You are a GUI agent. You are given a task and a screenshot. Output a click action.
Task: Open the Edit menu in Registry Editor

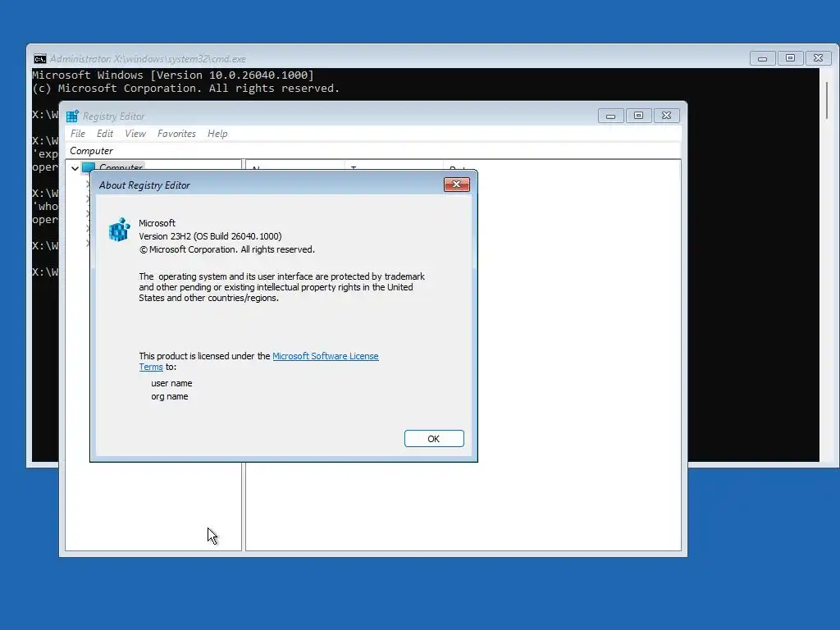pos(105,134)
